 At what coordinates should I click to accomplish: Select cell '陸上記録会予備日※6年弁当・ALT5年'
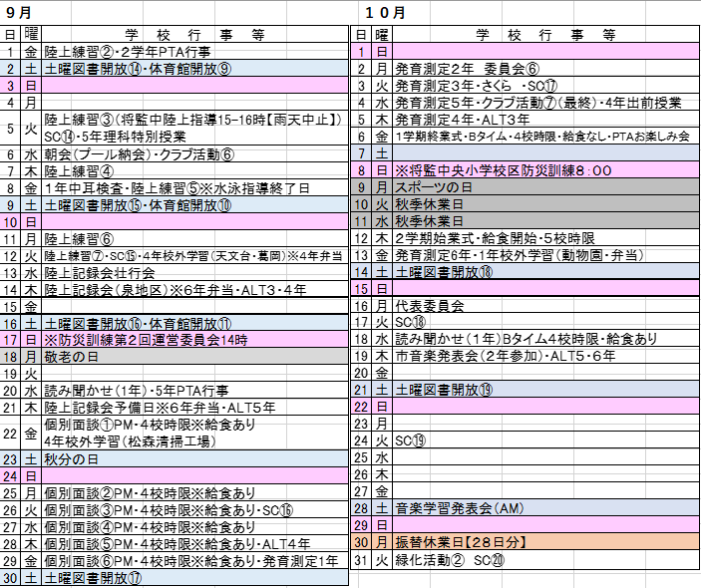[x=194, y=408]
